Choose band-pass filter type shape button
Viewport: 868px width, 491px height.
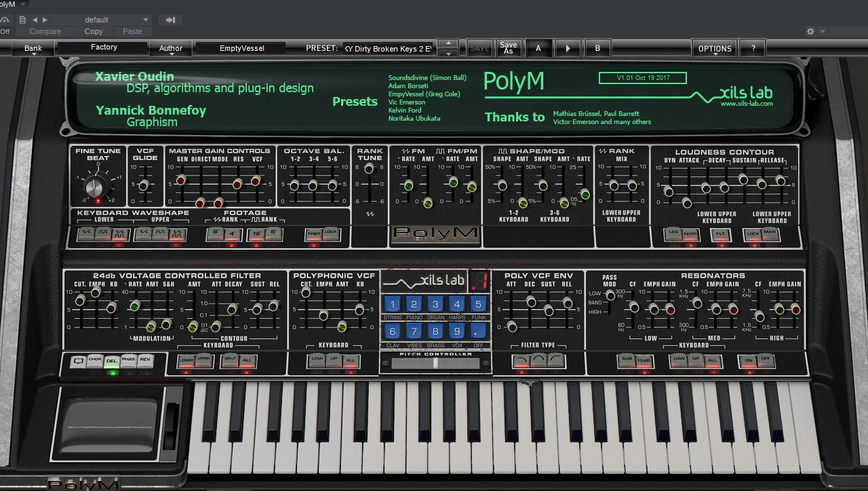click(539, 361)
